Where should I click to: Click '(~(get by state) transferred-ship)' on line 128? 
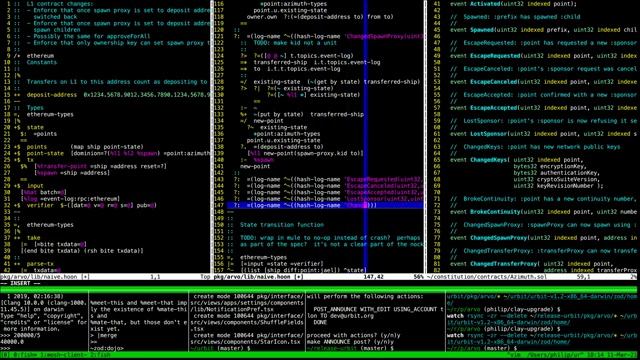[363, 82]
